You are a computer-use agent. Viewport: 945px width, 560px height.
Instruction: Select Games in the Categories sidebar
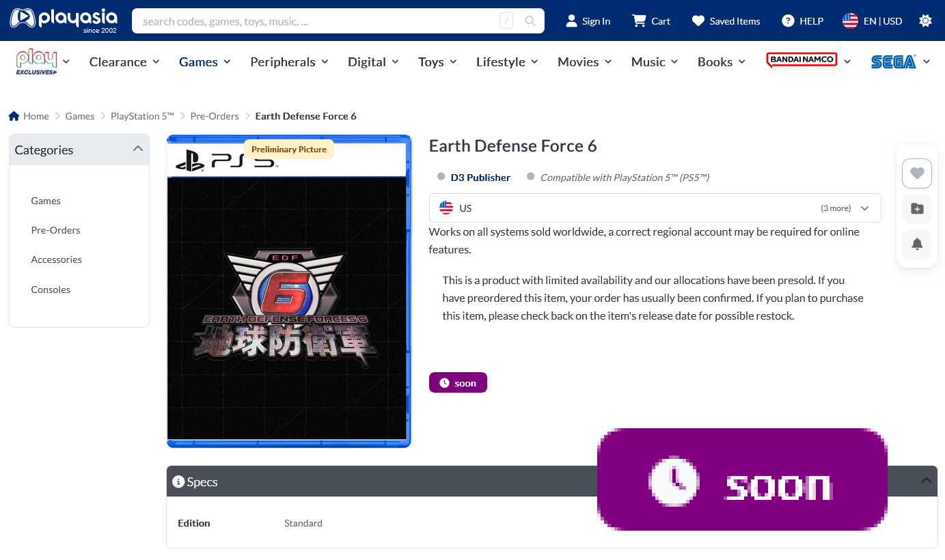point(46,201)
